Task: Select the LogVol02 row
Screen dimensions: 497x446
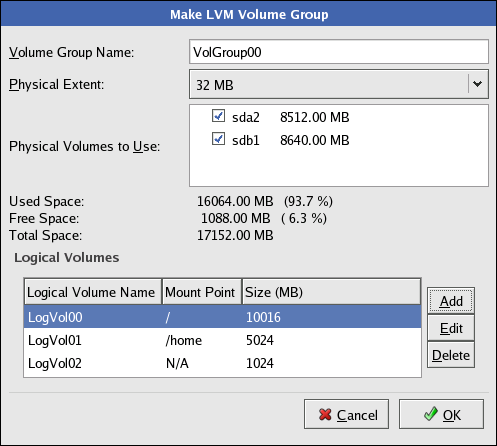Action: 222,363
